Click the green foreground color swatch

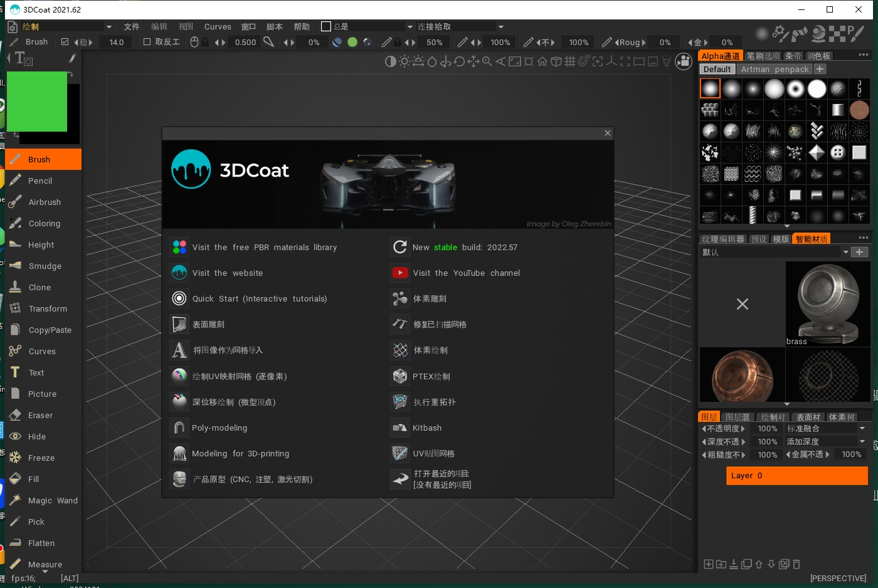coord(36,102)
